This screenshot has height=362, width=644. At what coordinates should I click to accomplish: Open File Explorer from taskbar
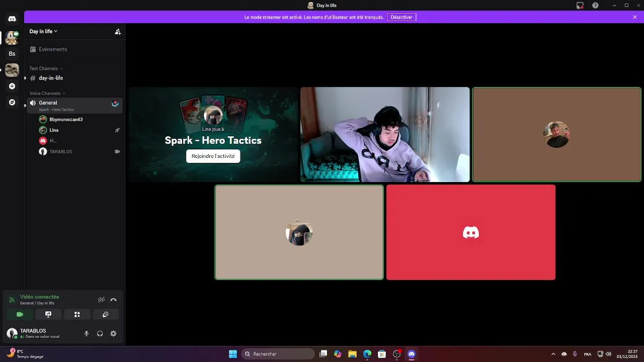[x=353, y=354]
